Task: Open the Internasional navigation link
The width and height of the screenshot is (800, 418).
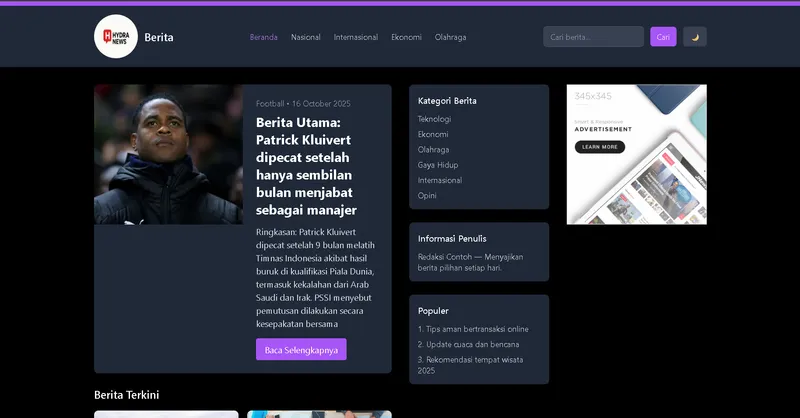Action: [356, 37]
